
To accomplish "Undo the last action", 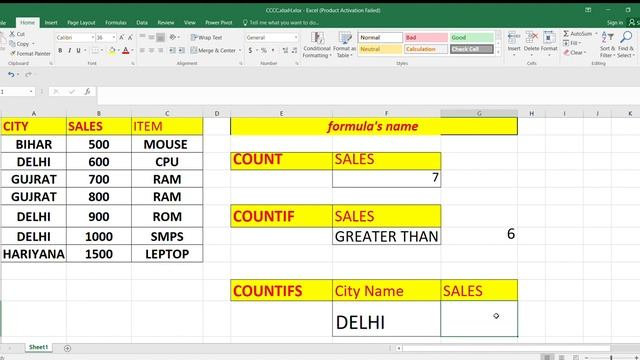I will tap(11, 75).
